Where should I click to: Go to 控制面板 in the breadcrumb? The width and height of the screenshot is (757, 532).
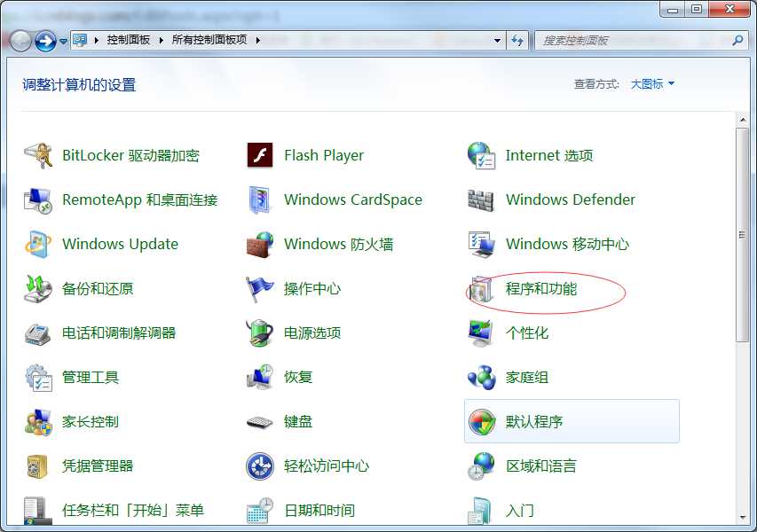(129, 40)
